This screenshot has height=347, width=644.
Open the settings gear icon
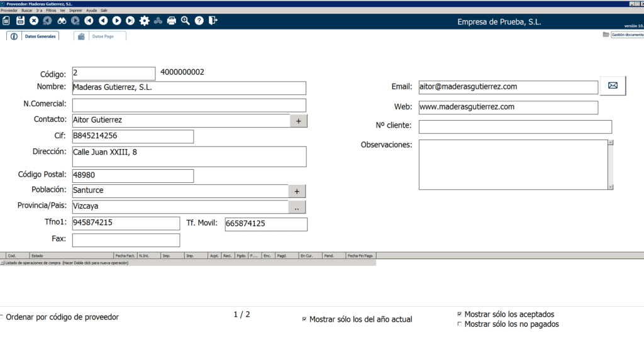point(144,21)
